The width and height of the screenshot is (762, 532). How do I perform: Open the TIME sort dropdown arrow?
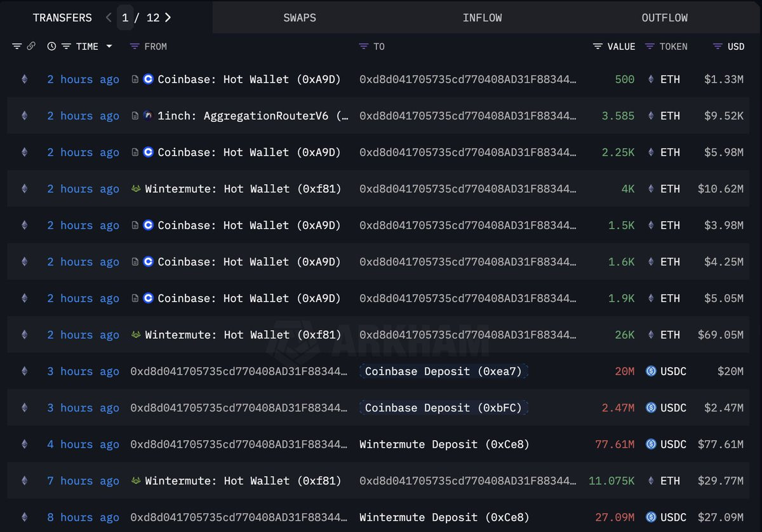pos(109,46)
